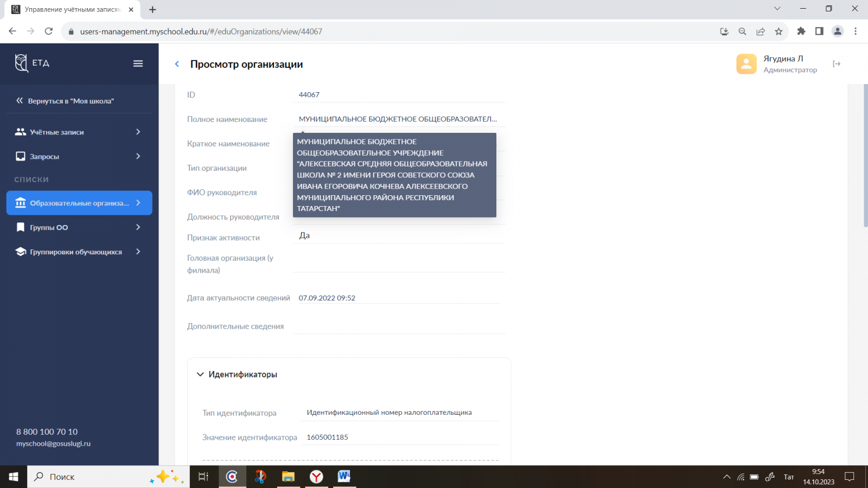Click the browser address bar URL
868x488 pixels.
201,31
